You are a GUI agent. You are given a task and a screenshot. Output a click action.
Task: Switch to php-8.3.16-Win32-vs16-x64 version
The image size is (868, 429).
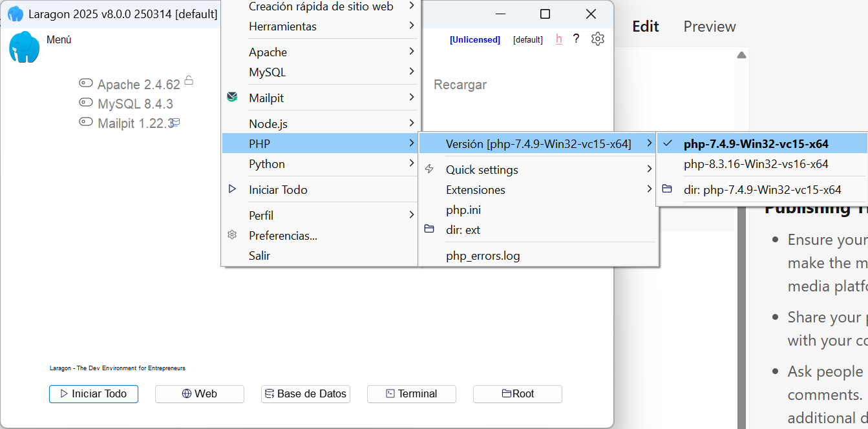[x=762, y=164]
